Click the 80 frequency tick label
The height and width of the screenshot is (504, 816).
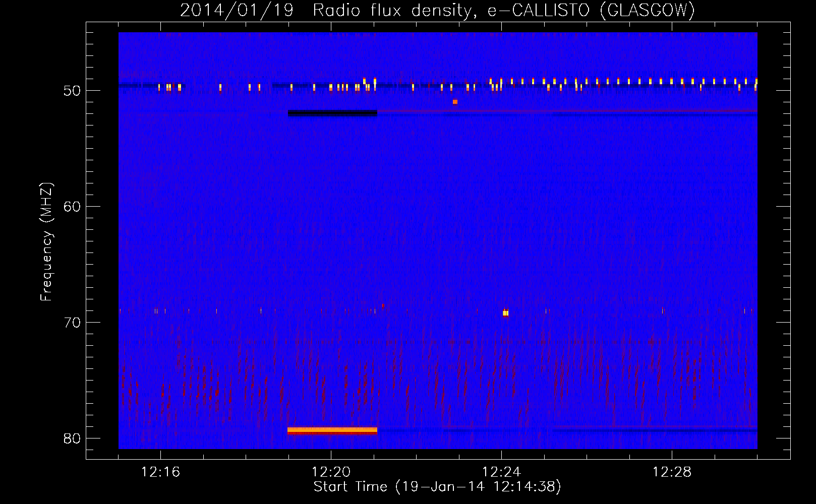72,438
